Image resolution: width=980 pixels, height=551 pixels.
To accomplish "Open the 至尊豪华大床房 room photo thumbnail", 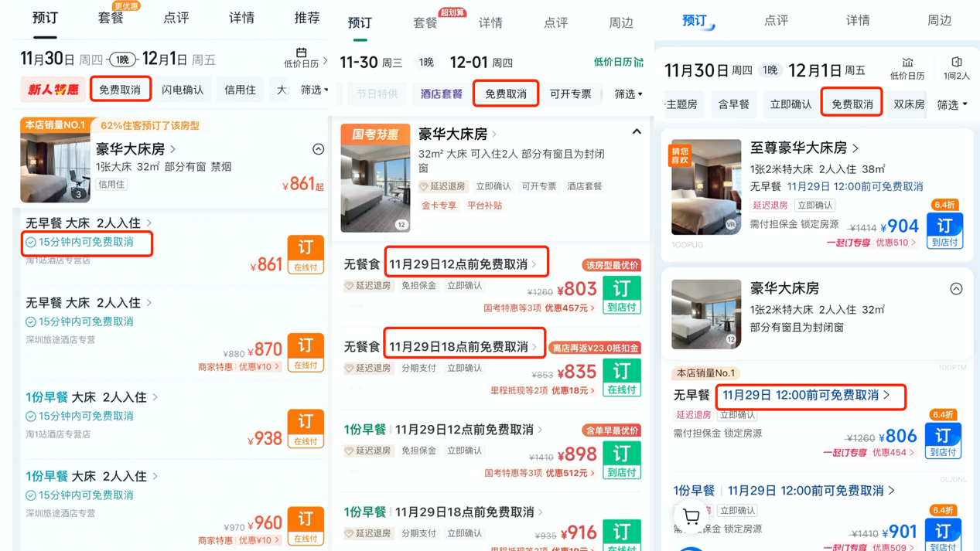I will point(706,186).
